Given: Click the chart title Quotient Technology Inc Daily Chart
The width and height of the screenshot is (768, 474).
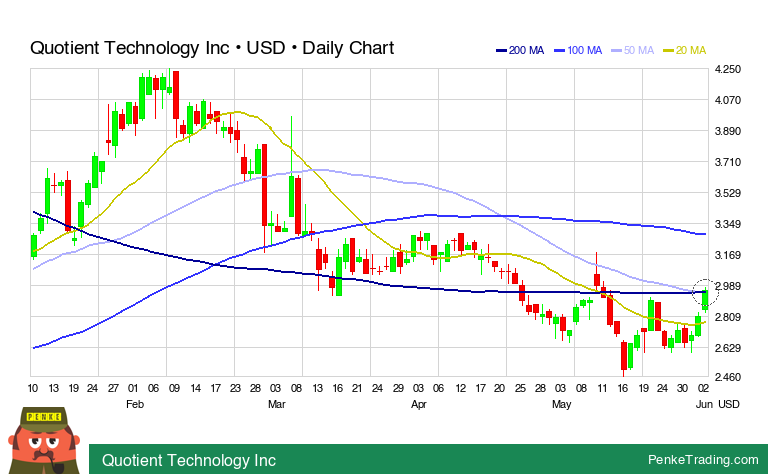Looking at the screenshot, I should pyautogui.click(x=212, y=48).
